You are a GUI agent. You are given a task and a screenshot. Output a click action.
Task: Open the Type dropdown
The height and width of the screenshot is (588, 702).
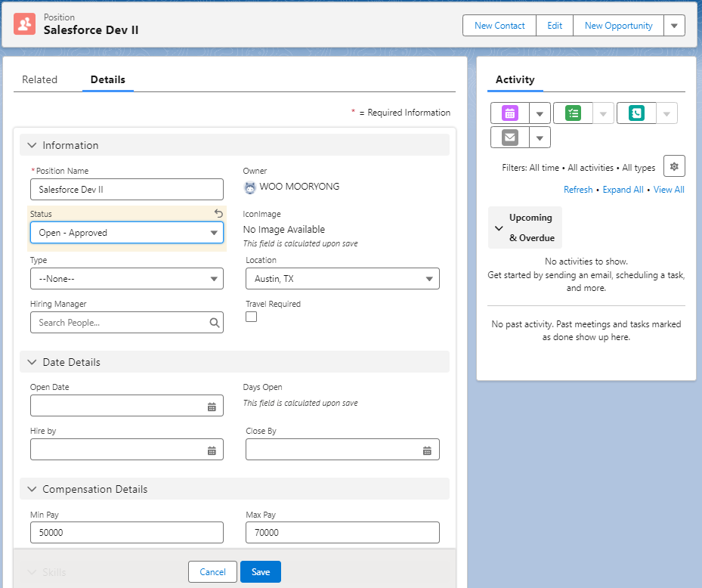click(127, 279)
